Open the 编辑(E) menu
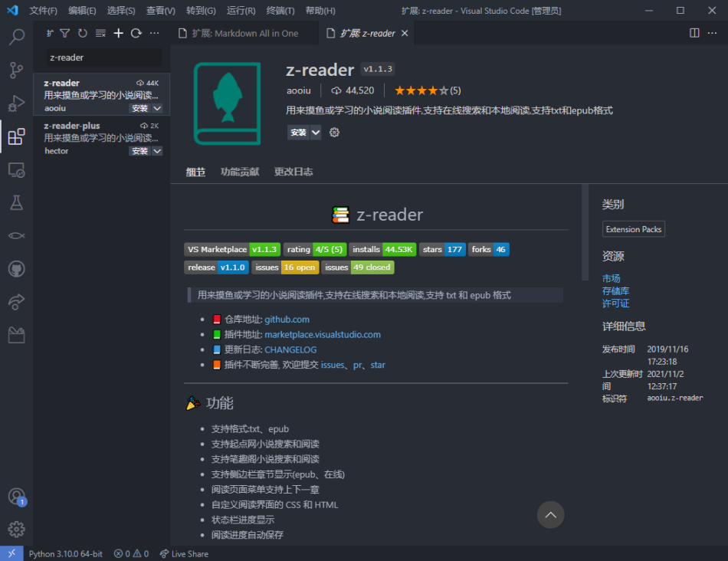The image size is (728, 561). (x=82, y=11)
